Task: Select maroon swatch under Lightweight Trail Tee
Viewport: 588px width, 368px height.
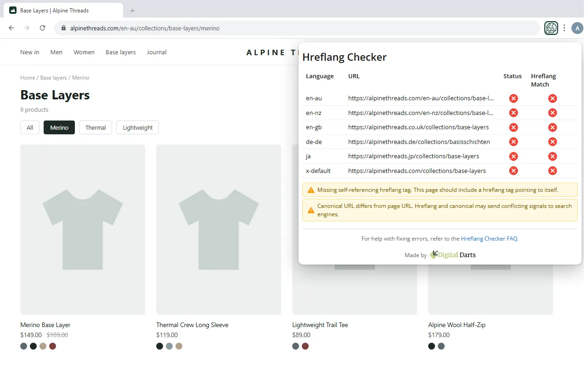Action: click(305, 346)
